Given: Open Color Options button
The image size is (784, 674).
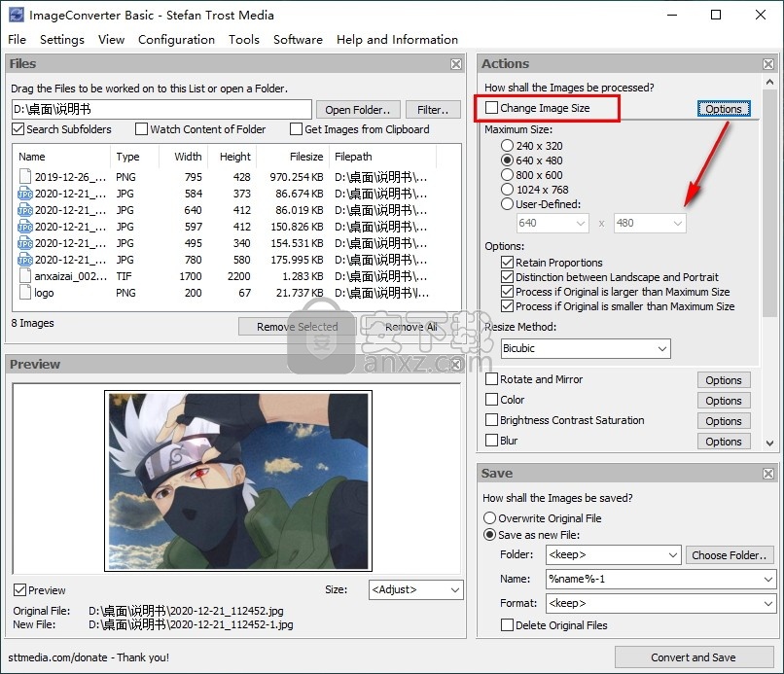Looking at the screenshot, I should coord(724,401).
